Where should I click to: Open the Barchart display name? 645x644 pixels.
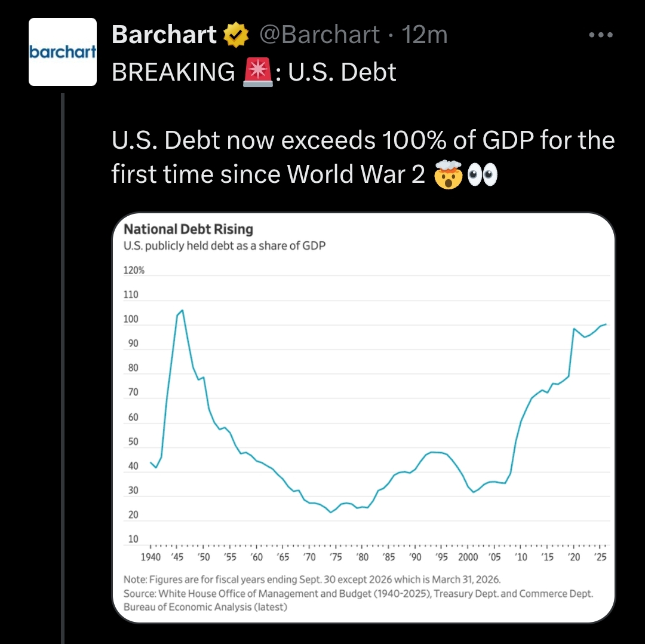(164, 35)
